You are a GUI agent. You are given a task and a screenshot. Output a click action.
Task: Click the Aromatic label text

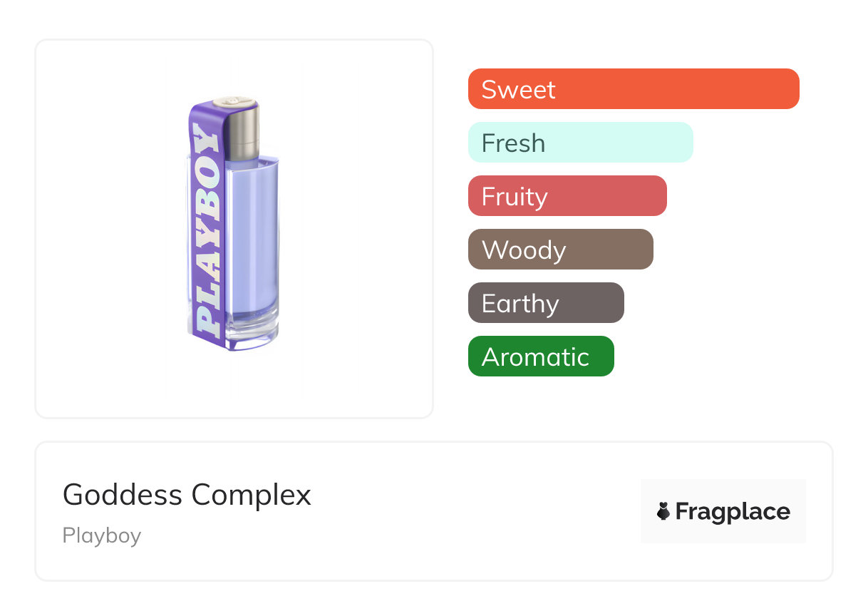535,357
